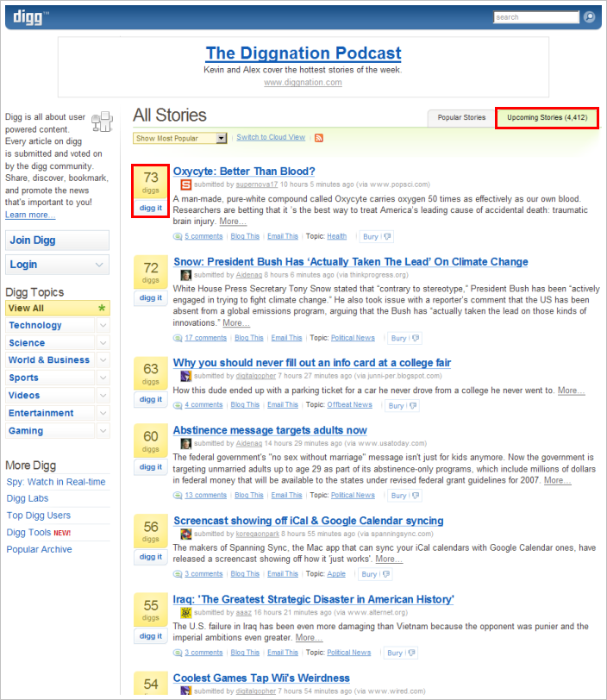Switch to the Popular Stories tab

tap(461, 118)
